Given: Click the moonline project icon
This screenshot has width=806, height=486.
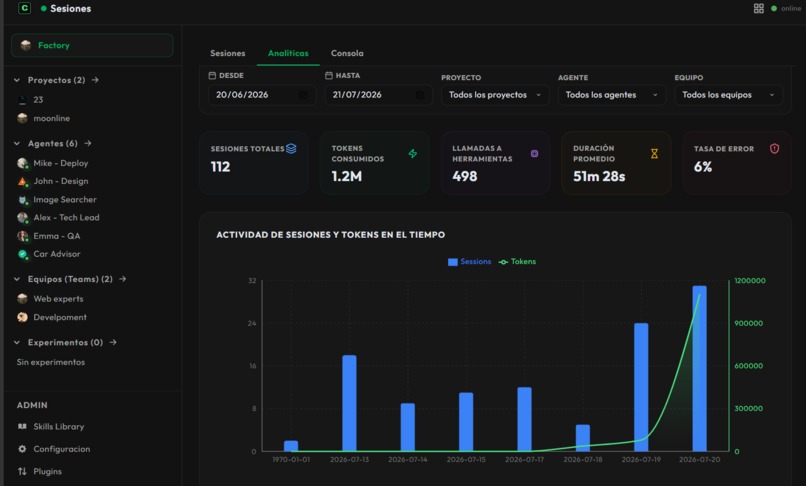Looking at the screenshot, I should click(x=22, y=118).
